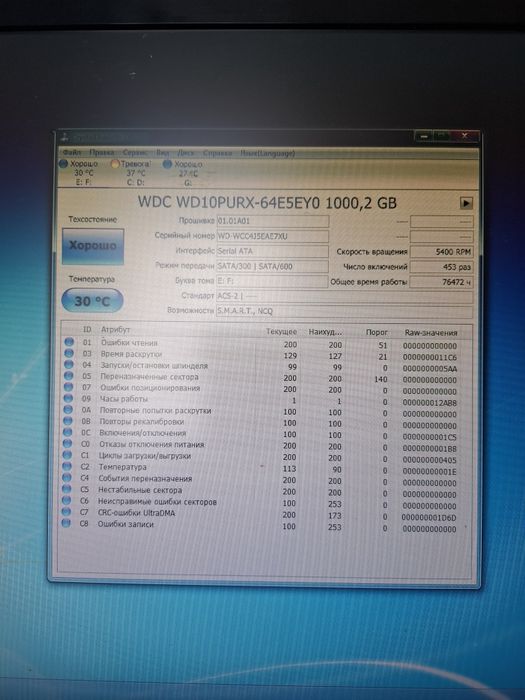The height and width of the screenshot is (700, 525).
Task: Click status icon of attribute 01 Ошибки чтения
Action: point(69,342)
